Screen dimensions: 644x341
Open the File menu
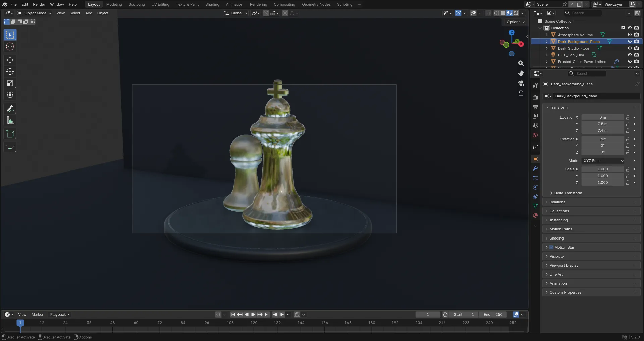tap(13, 4)
